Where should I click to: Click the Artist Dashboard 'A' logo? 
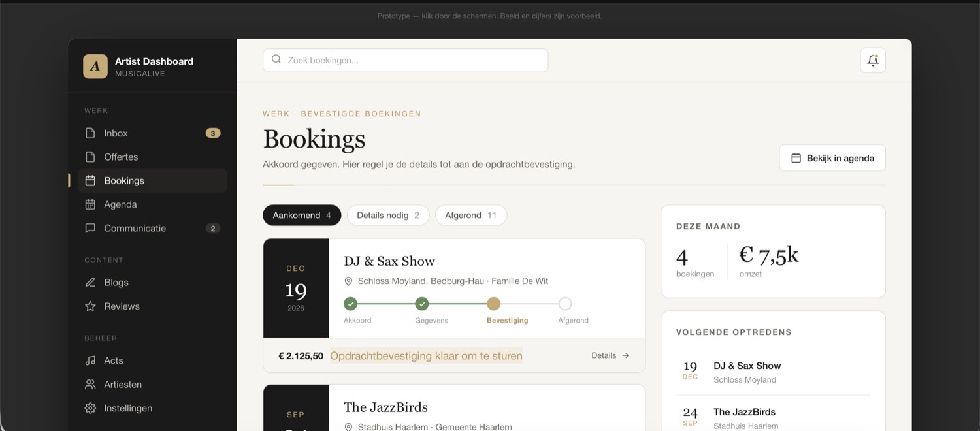95,66
